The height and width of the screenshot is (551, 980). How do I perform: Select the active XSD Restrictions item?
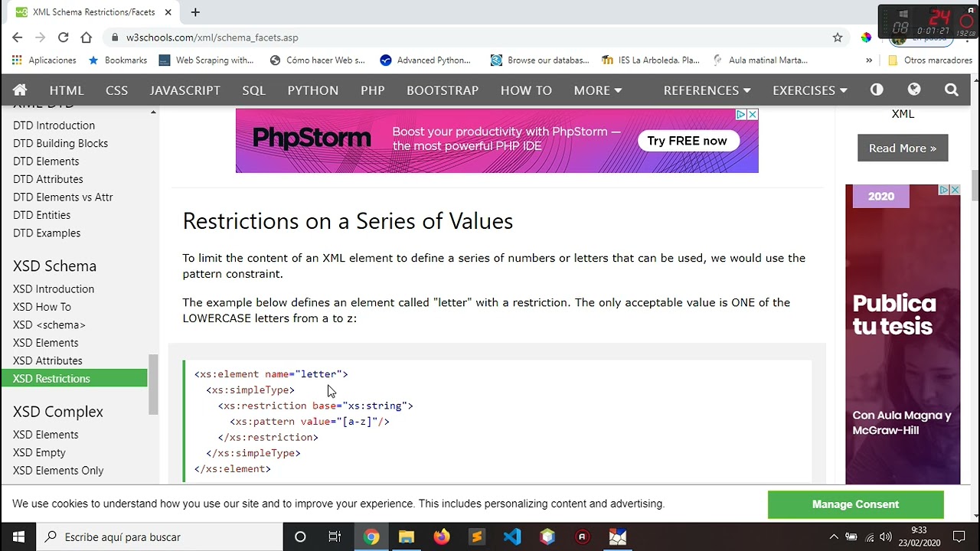tap(74, 378)
